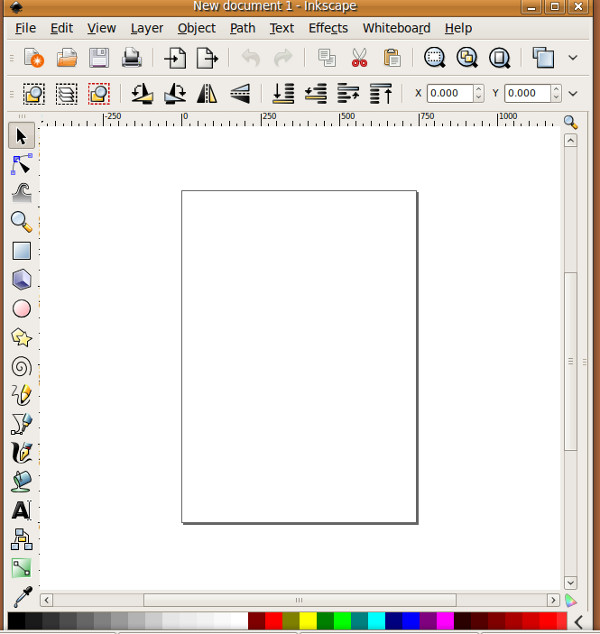The width and height of the screenshot is (600, 634).
Task: Choose the Ellipse circle tool
Action: tap(21, 309)
